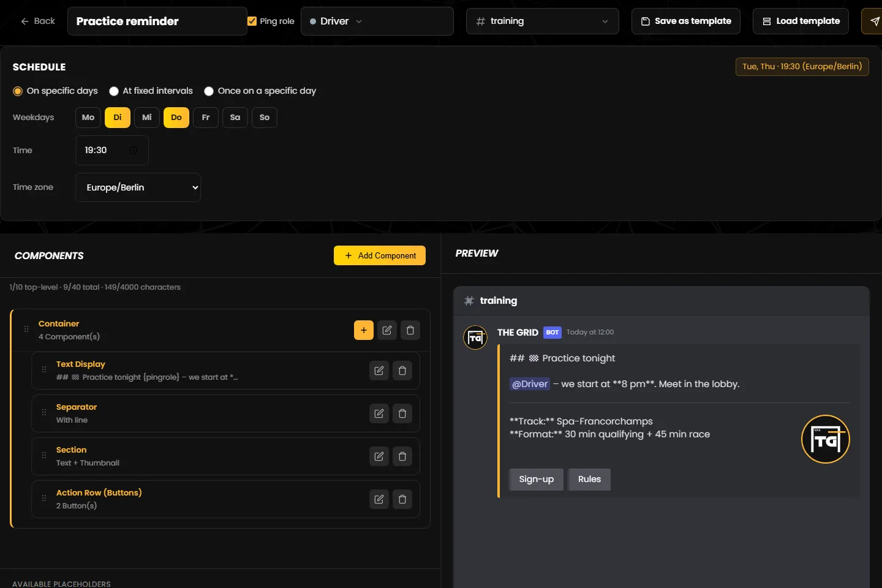
Task: Click the drag handle of the Container
Action: [26, 330]
